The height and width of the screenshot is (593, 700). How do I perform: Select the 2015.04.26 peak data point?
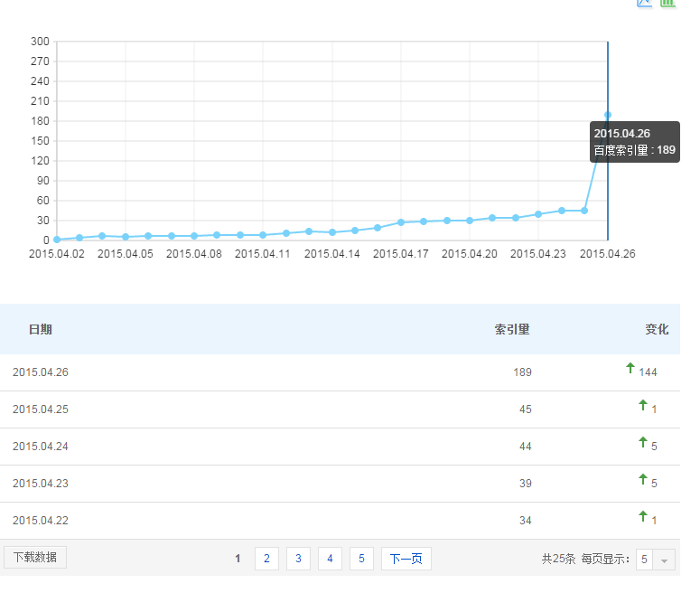click(608, 115)
